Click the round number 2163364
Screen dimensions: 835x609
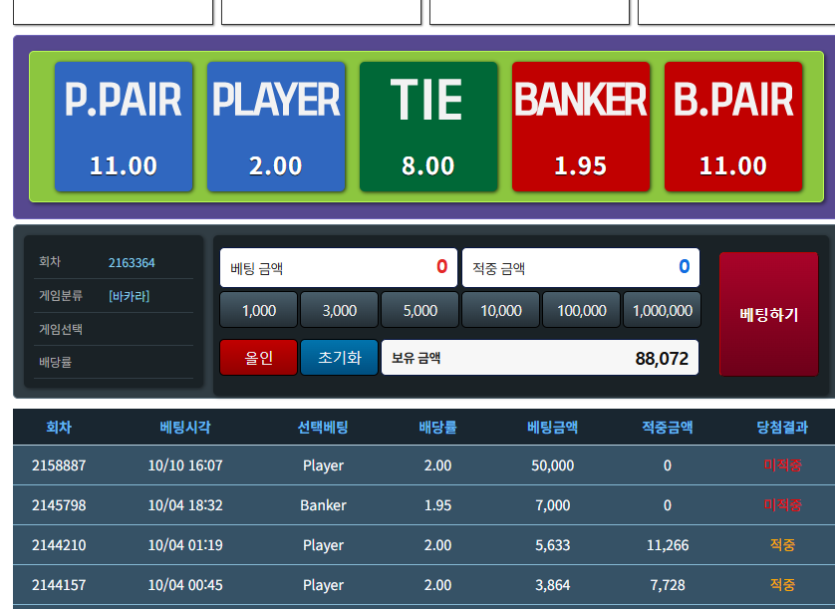132,262
